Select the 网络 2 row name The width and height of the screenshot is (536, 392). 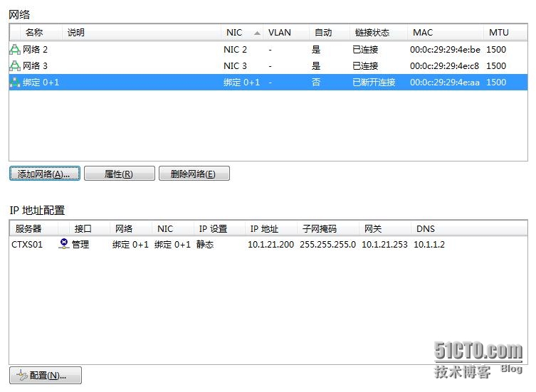point(35,50)
